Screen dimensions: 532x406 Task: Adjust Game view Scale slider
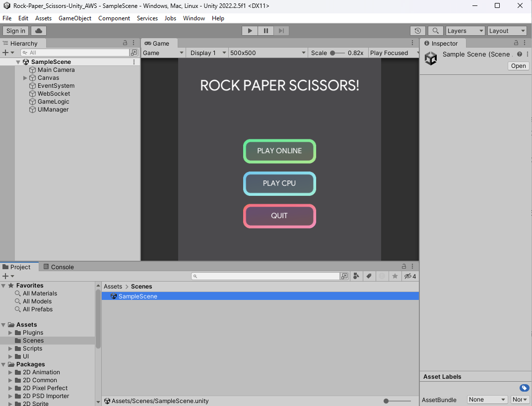pyautogui.click(x=337, y=53)
